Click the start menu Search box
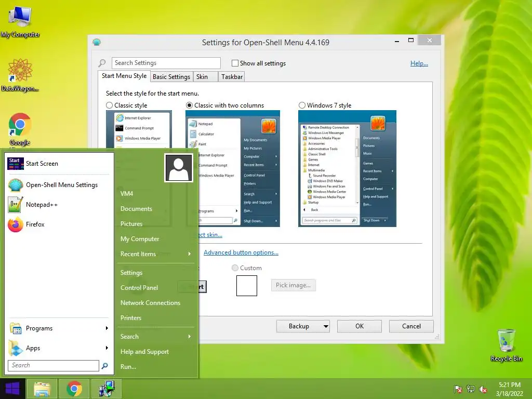 point(54,365)
